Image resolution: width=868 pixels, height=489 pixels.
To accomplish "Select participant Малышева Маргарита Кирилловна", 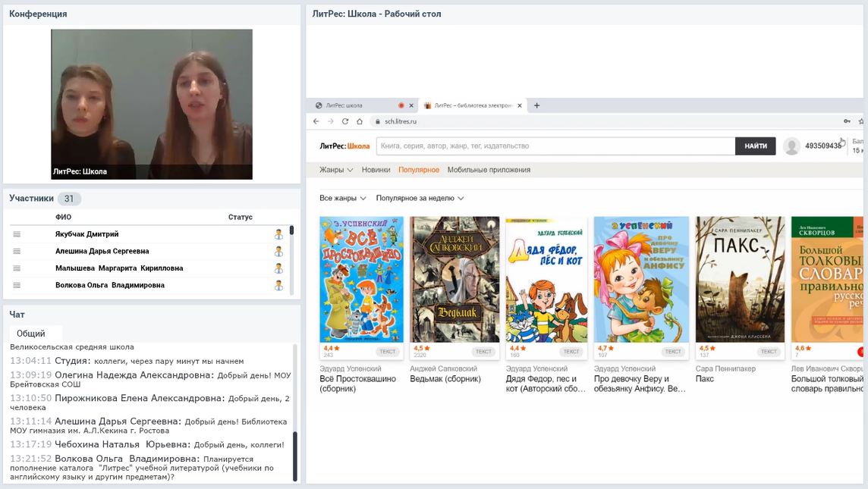I will coord(119,268).
